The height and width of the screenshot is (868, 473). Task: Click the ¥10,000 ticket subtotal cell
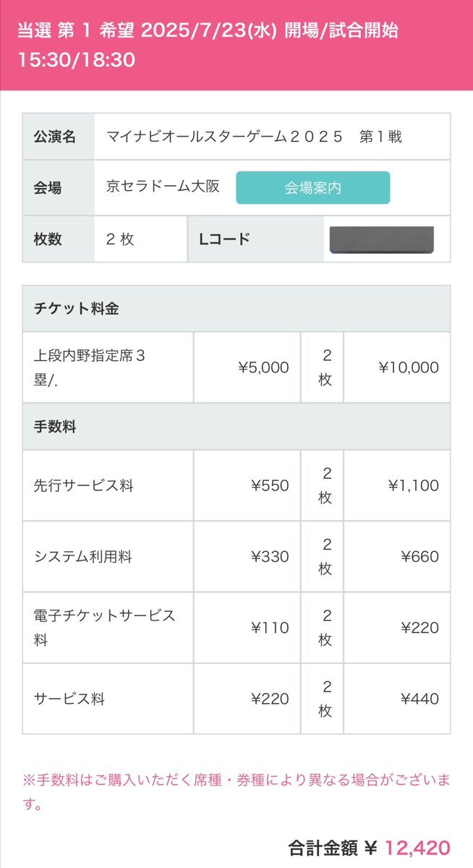(397, 367)
